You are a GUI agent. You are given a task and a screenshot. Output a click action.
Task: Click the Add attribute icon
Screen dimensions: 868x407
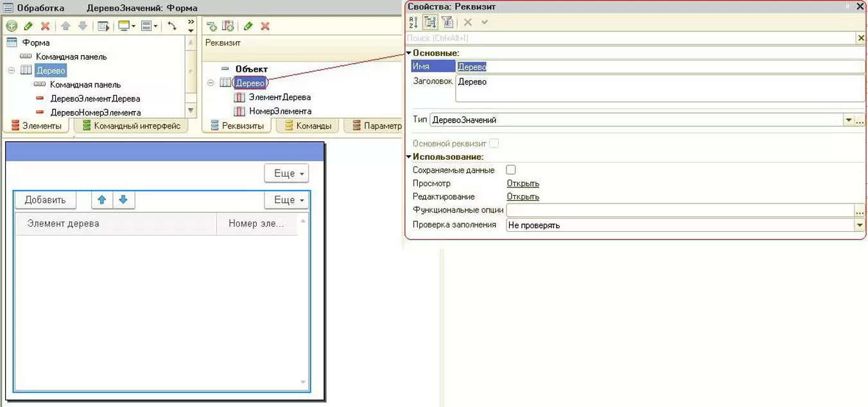(x=211, y=26)
